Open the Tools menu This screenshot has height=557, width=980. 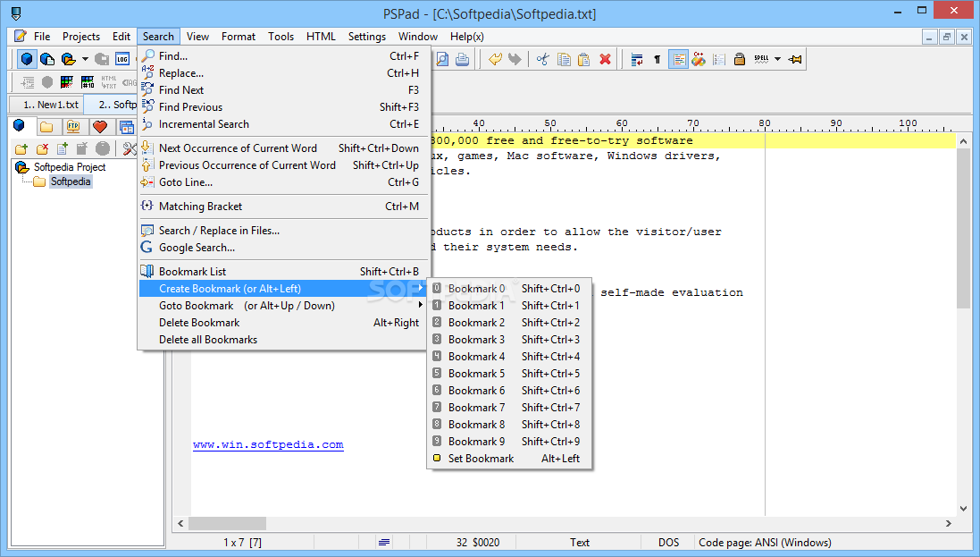281,37
